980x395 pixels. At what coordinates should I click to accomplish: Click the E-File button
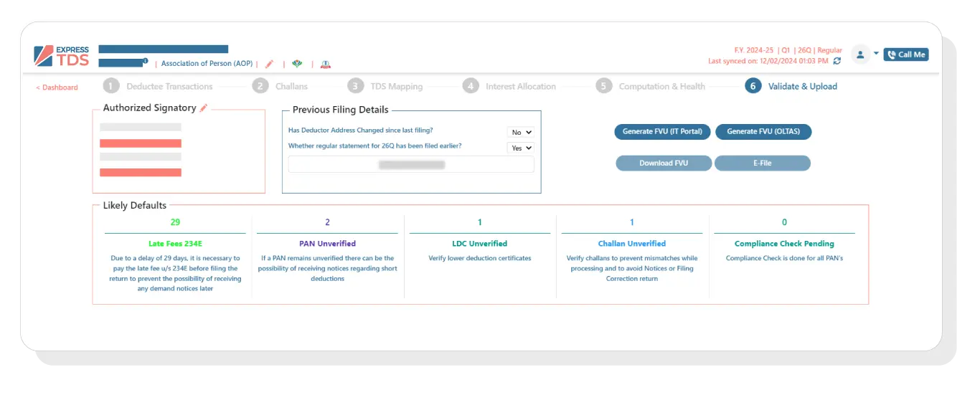762,163
